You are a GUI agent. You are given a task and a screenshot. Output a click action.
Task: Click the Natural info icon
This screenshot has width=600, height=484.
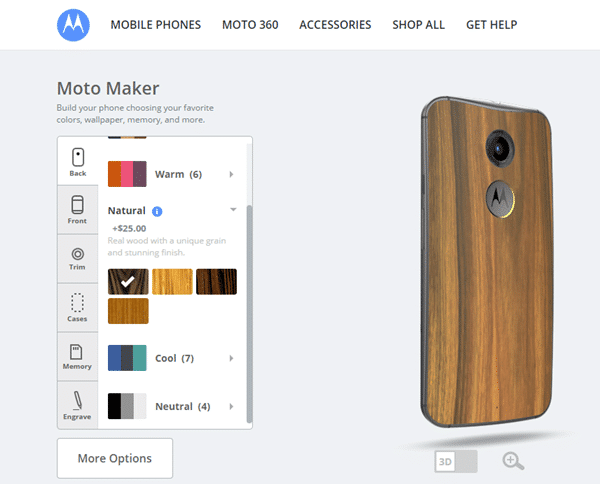(x=157, y=211)
